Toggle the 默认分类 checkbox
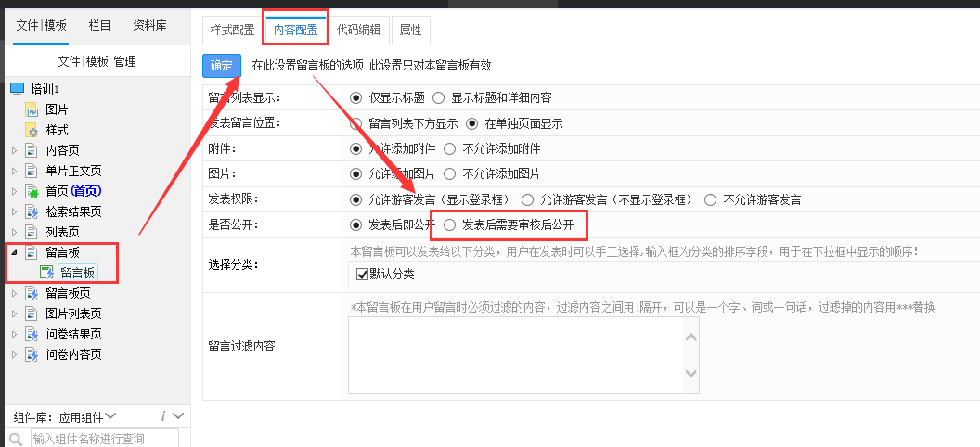980x447 pixels. (362, 274)
